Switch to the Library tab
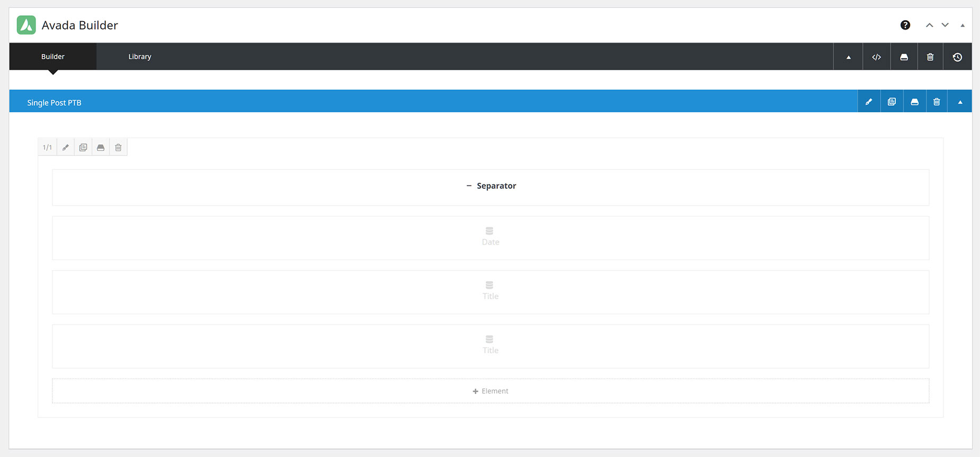The height and width of the screenshot is (457, 980). [140, 56]
